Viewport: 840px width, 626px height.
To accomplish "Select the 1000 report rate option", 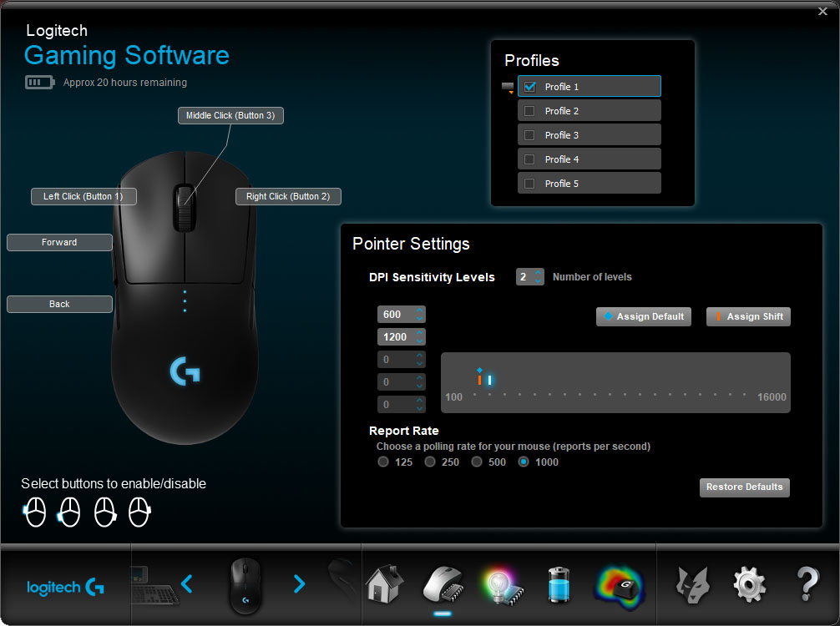I will 524,462.
